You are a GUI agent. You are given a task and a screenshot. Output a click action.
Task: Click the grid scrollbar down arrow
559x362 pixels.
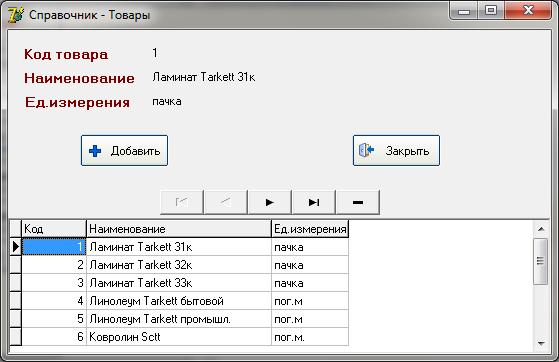point(541,344)
